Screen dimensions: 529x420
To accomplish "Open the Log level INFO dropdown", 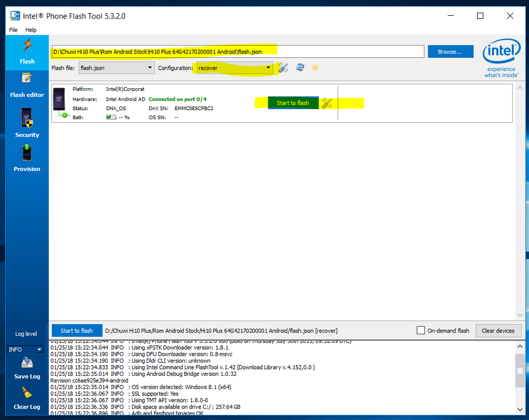I will (25, 349).
